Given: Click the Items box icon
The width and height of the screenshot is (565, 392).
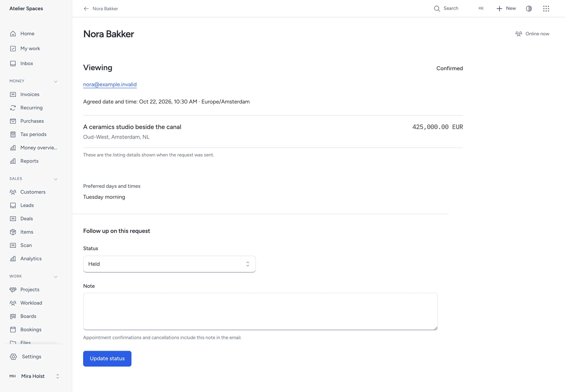Looking at the screenshot, I should 13,232.
